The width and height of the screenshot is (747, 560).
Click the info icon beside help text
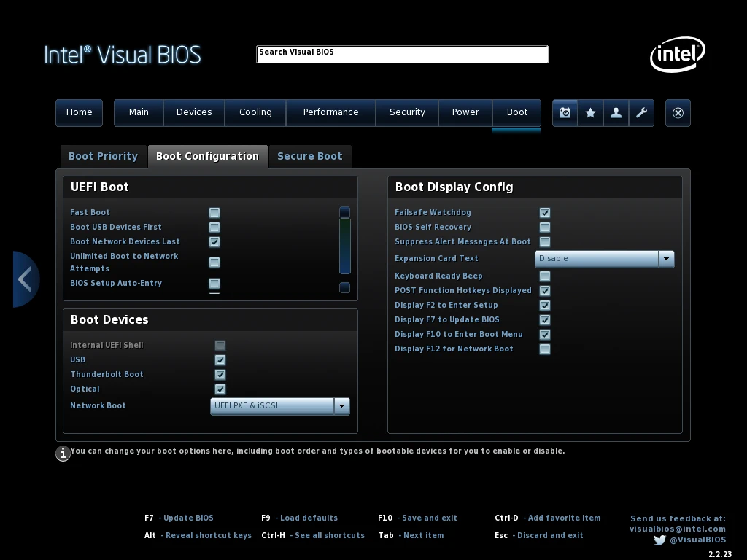click(x=63, y=454)
